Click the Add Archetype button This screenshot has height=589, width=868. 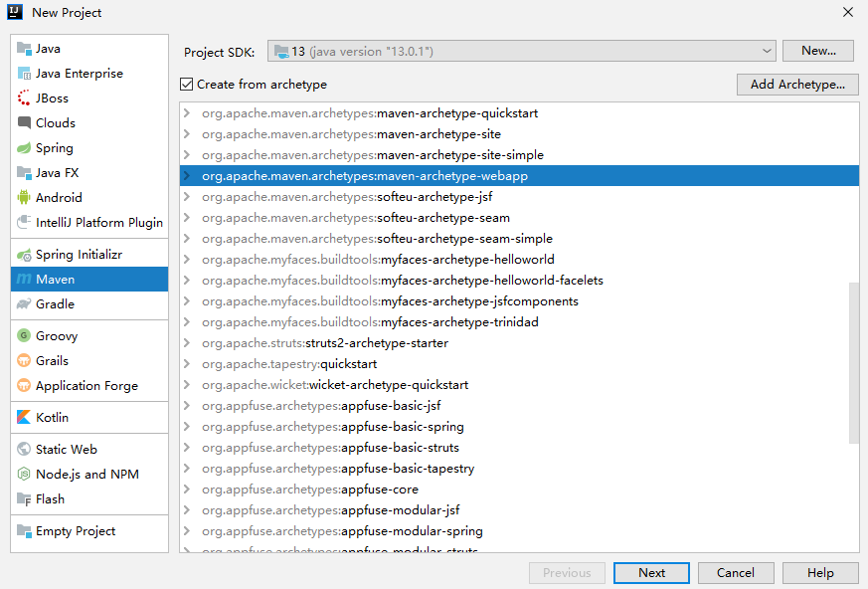pos(797,85)
